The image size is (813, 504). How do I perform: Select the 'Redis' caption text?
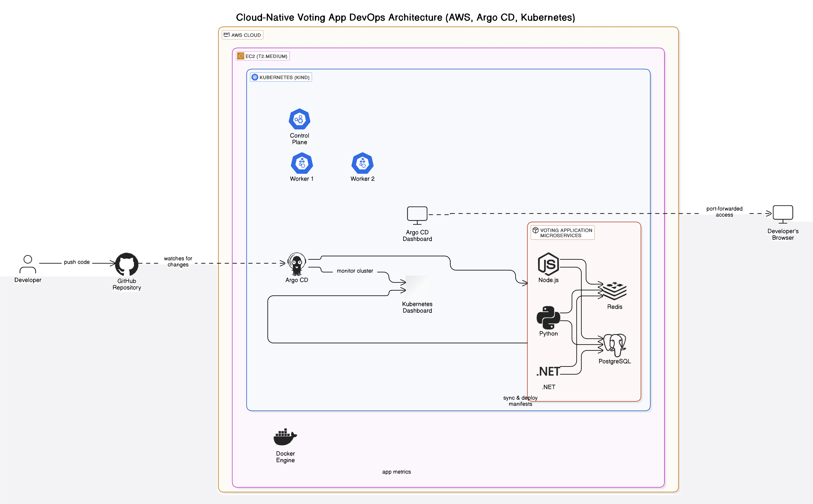614,307
